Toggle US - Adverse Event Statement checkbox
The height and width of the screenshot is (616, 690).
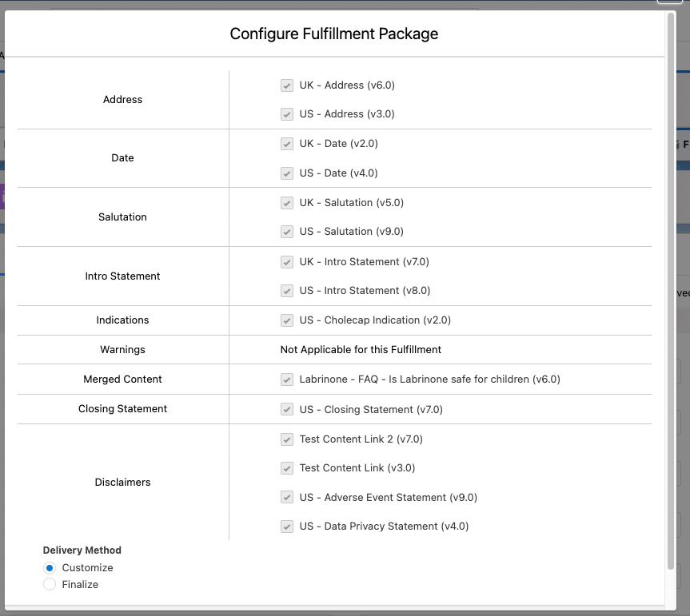287,498
